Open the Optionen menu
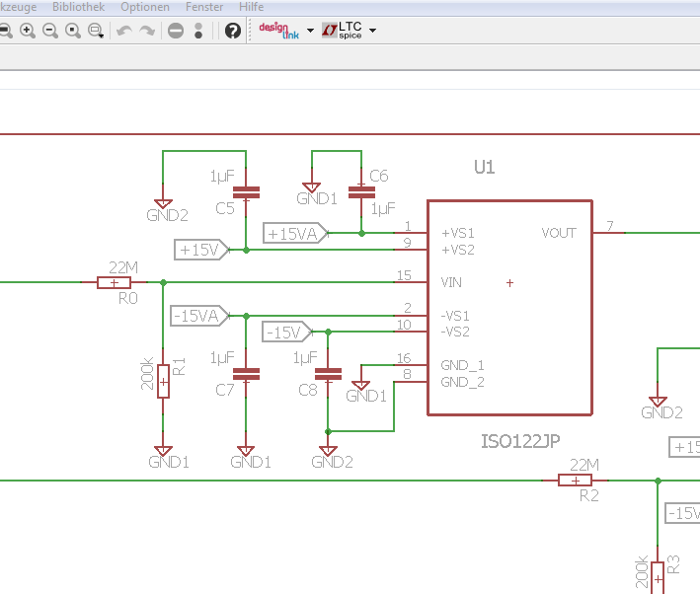The image size is (700, 594). [145, 7]
